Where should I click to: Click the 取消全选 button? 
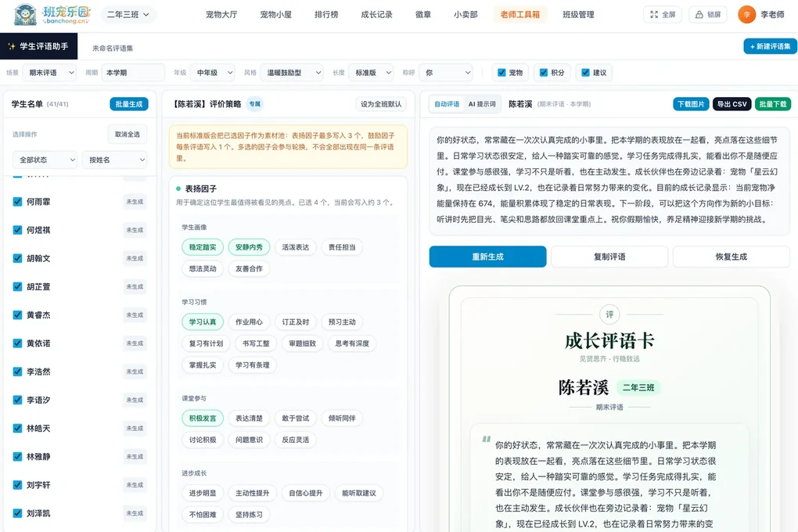(128, 135)
